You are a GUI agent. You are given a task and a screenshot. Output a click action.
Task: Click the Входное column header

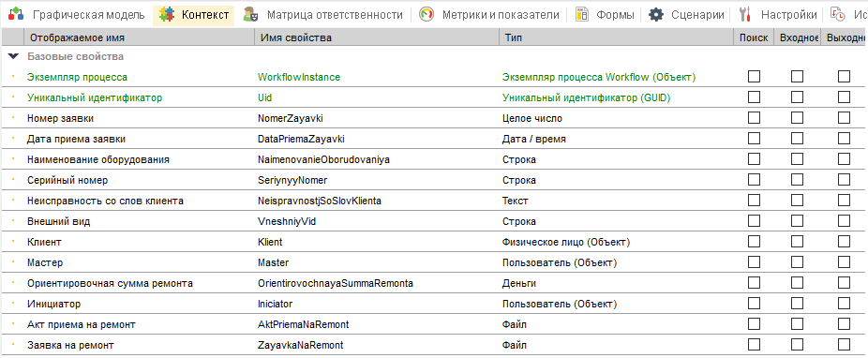tap(797, 37)
